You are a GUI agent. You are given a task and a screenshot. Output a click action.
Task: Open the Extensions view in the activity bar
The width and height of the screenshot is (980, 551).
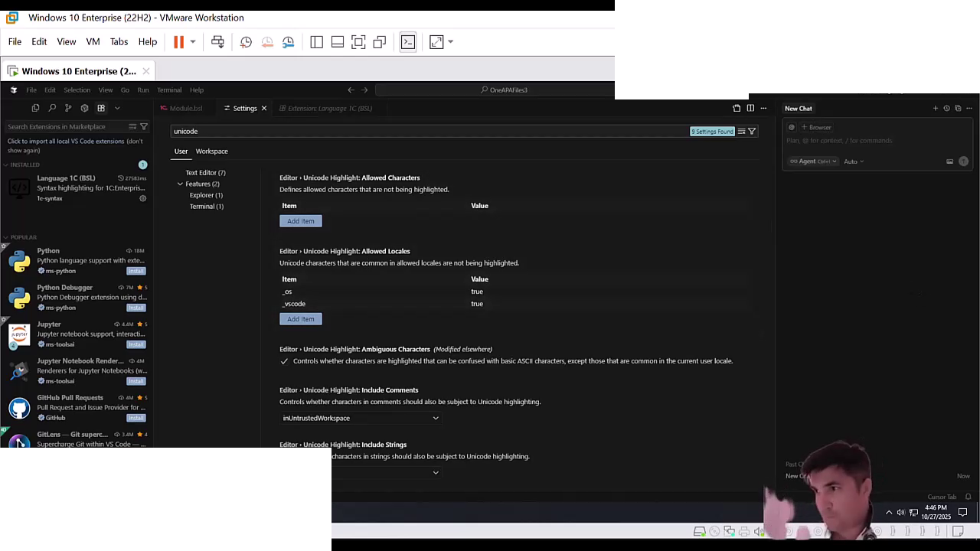101,108
